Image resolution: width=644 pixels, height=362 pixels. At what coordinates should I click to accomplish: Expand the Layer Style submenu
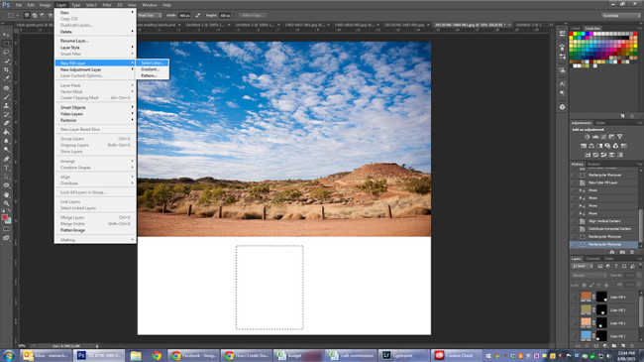(95, 48)
